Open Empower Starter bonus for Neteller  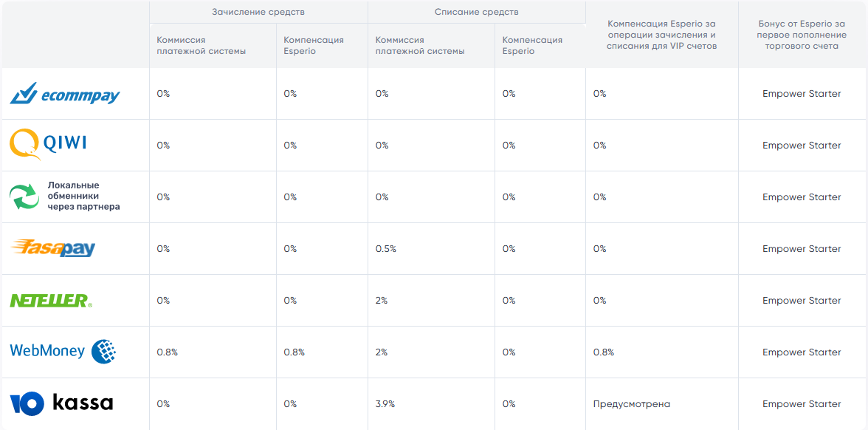coord(802,301)
